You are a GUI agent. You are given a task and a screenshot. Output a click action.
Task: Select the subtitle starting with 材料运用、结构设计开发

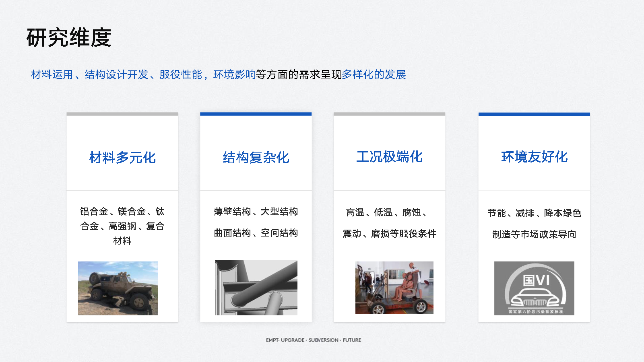point(219,74)
